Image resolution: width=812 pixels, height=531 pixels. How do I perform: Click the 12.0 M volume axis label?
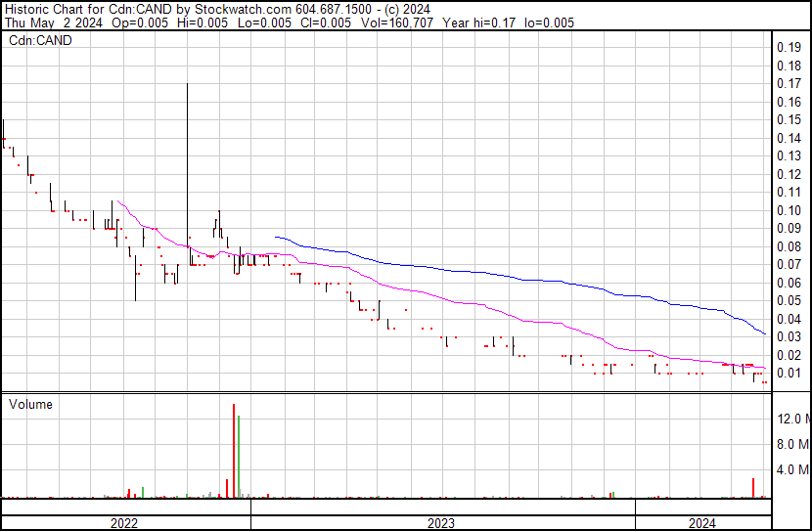pos(792,419)
